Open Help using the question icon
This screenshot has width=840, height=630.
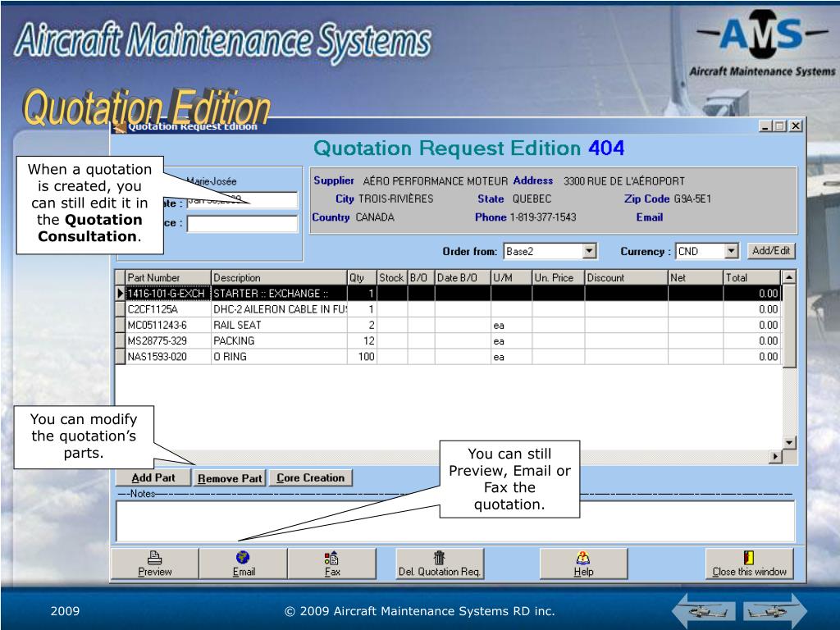point(583,564)
